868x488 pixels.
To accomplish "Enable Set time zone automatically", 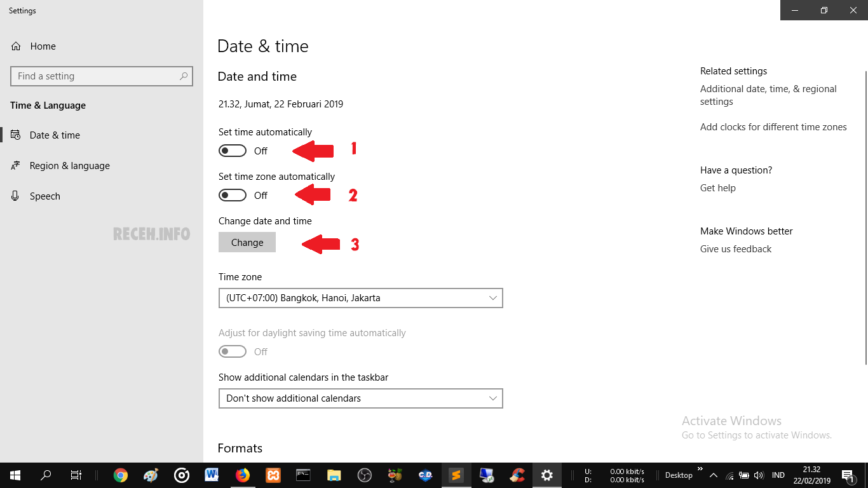I will 232,195.
